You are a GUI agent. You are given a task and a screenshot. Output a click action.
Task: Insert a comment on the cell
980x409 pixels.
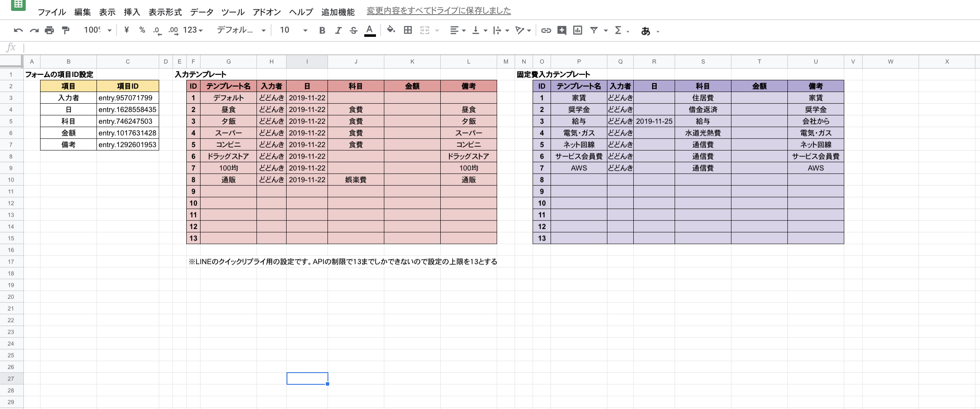(561, 31)
